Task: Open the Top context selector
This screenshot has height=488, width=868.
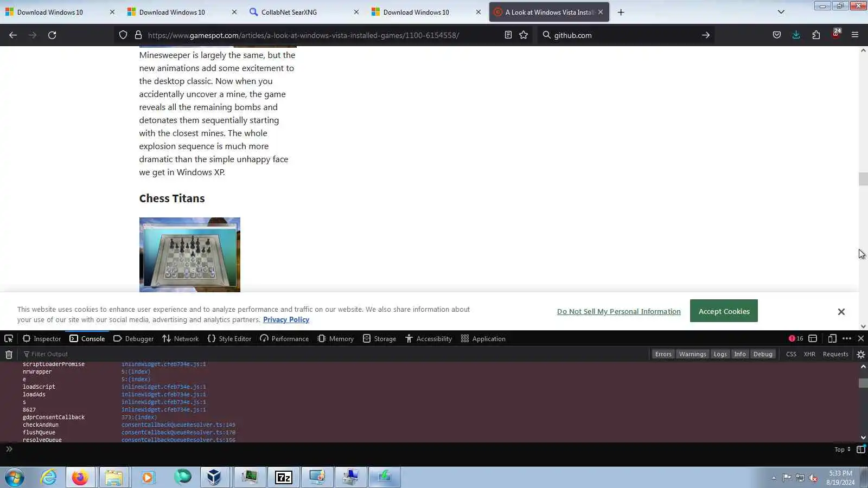Action: pyautogui.click(x=842, y=450)
